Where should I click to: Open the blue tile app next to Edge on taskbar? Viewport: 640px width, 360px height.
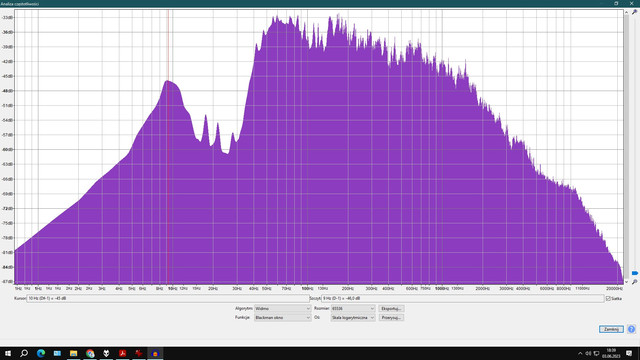(57, 353)
